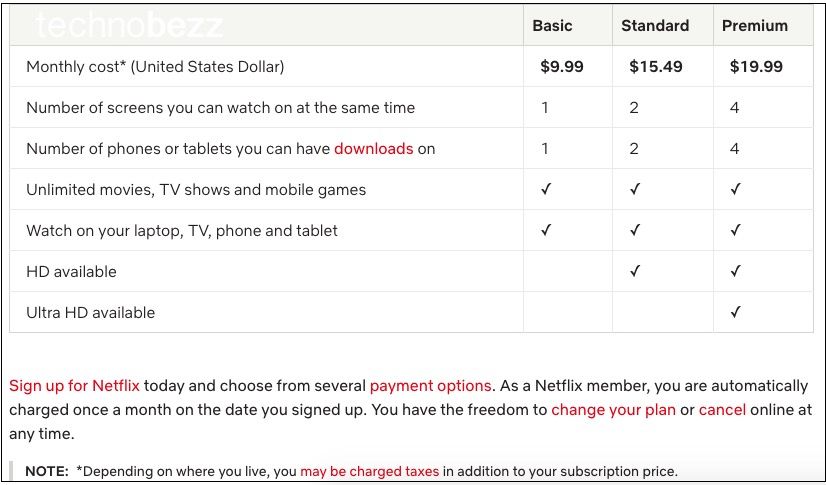Click the cancel link

tap(722, 410)
